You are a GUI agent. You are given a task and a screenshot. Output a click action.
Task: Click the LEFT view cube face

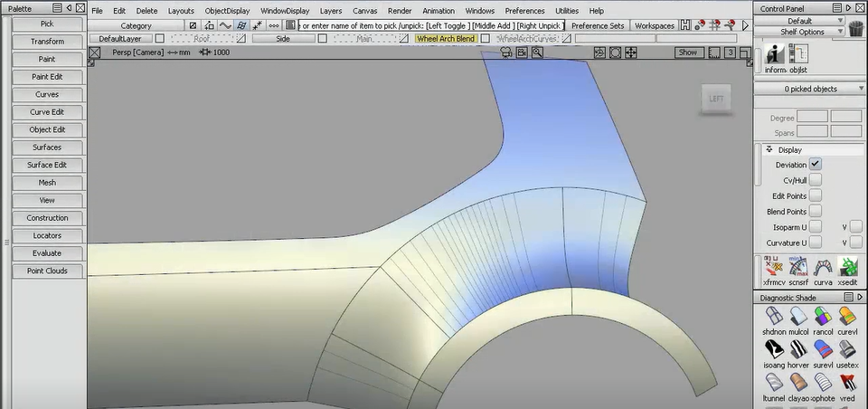715,99
